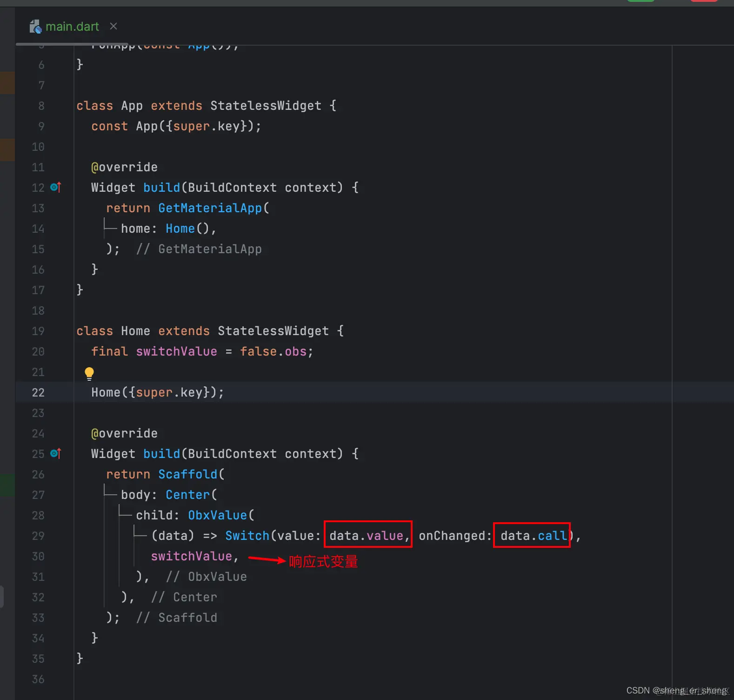
Task: Click switchValue in the final declaration
Action: click(x=177, y=351)
